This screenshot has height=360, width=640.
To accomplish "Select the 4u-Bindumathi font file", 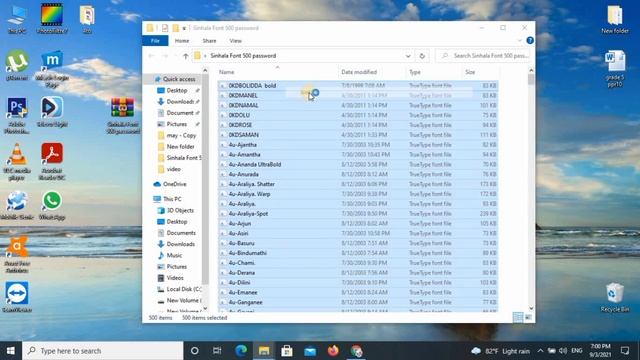I will coord(358,253).
